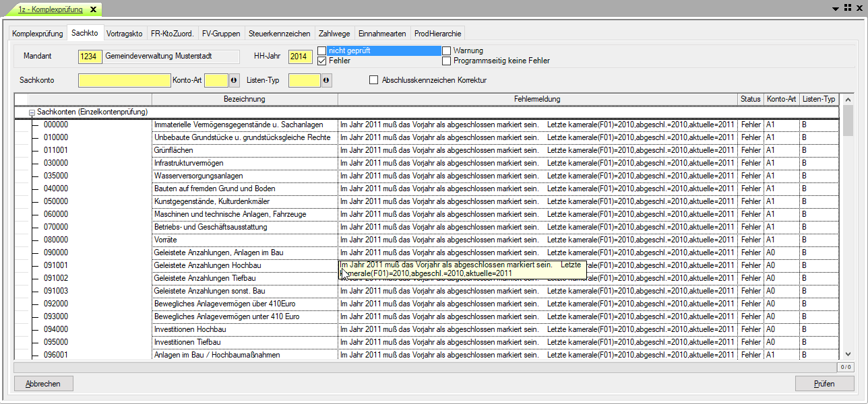
Task: Click into the Sachkonto input field
Action: (124, 81)
